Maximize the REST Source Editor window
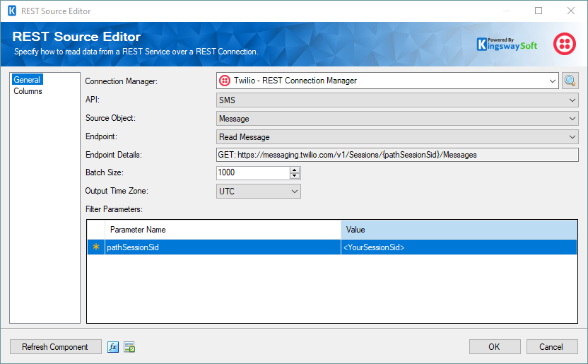This screenshot has width=588, height=364. (x=539, y=11)
